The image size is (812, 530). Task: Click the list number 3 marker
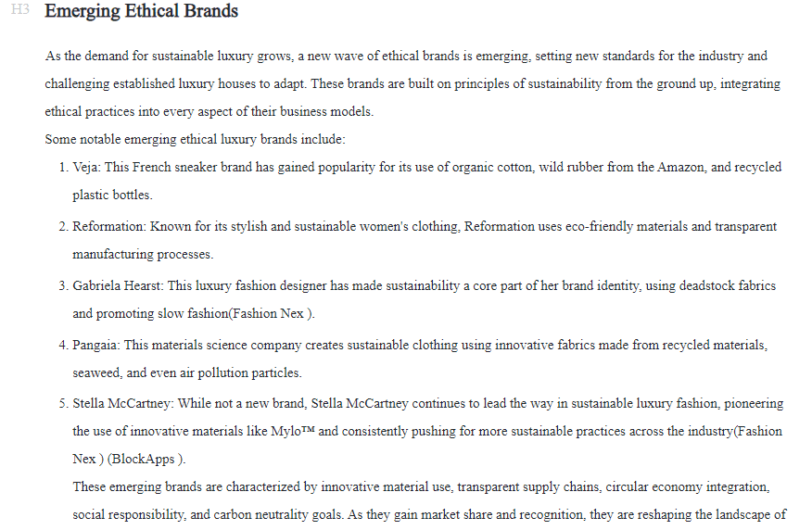pos(62,286)
